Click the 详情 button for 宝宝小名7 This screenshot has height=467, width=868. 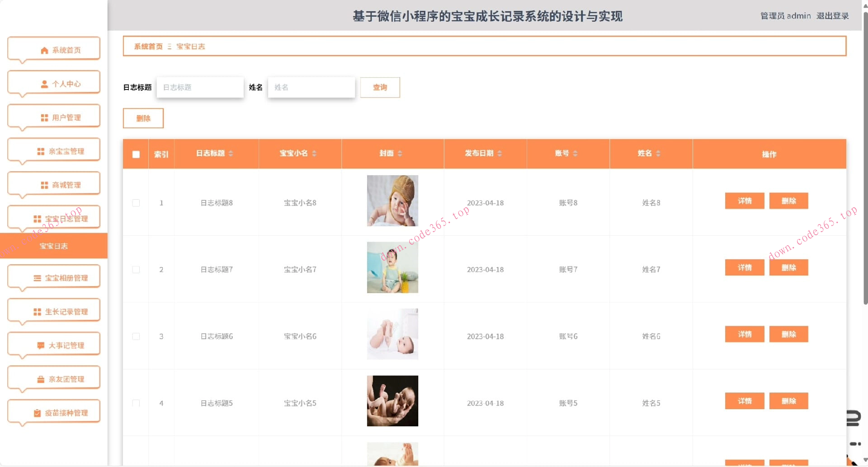pyautogui.click(x=745, y=267)
